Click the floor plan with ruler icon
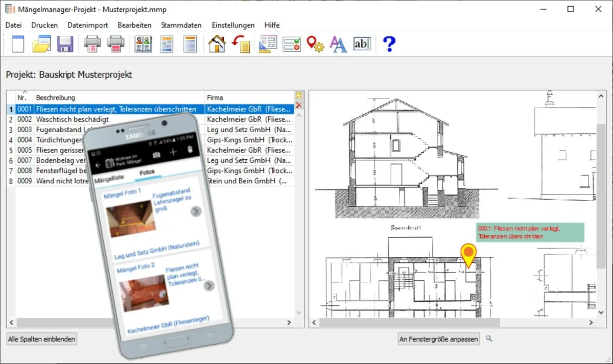Image resolution: width=613 pixels, height=364 pixels. (x=267, y=44)
